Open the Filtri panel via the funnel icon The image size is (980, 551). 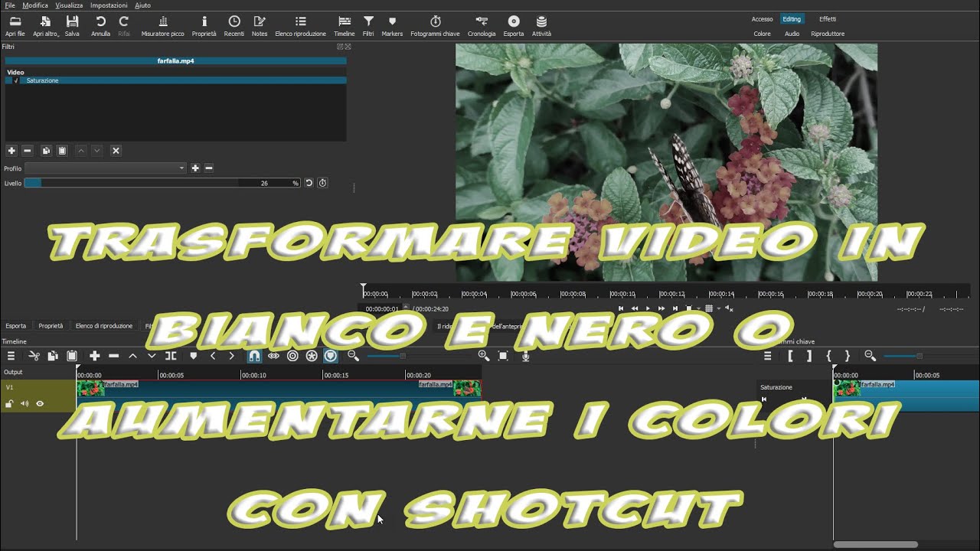click(x=368, y=26)
